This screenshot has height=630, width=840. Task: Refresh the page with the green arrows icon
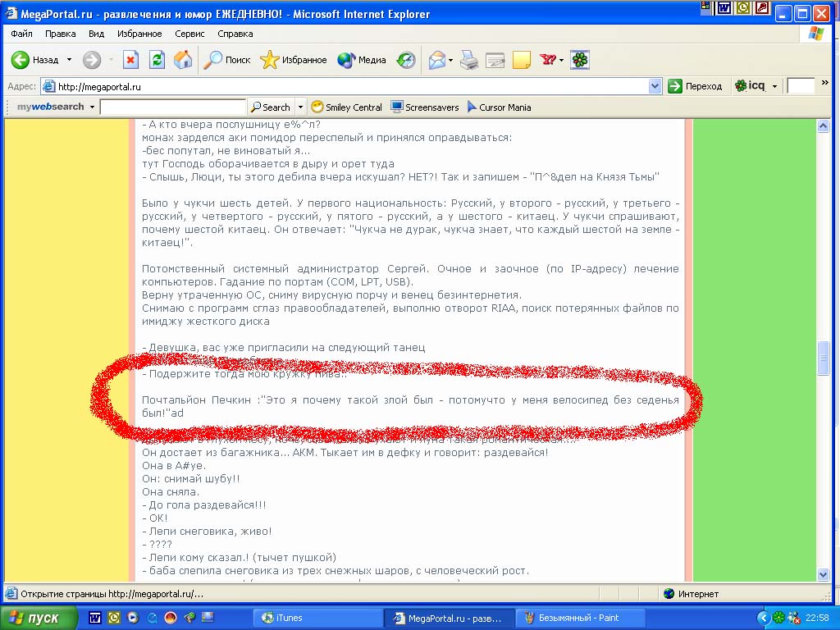157,60
